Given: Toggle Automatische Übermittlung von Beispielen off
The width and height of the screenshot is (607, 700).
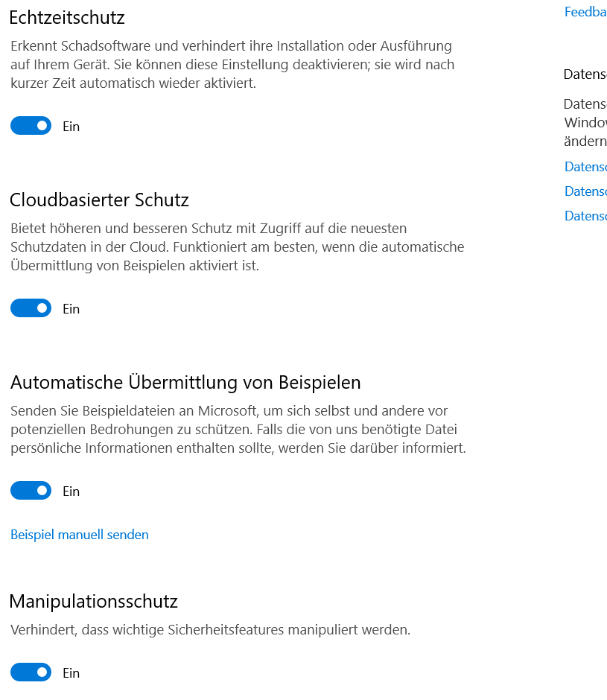Looking at the screenshot, I should (x=31, y=491).
